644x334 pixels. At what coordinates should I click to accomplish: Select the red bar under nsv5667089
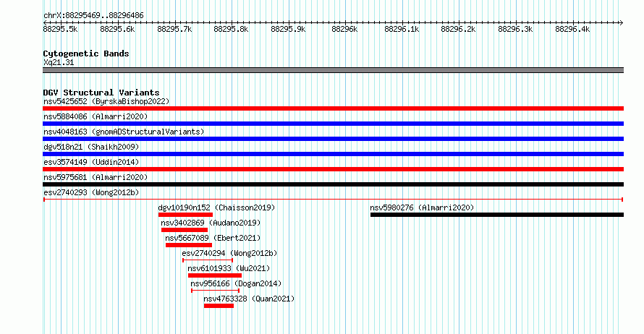point(189,245)
